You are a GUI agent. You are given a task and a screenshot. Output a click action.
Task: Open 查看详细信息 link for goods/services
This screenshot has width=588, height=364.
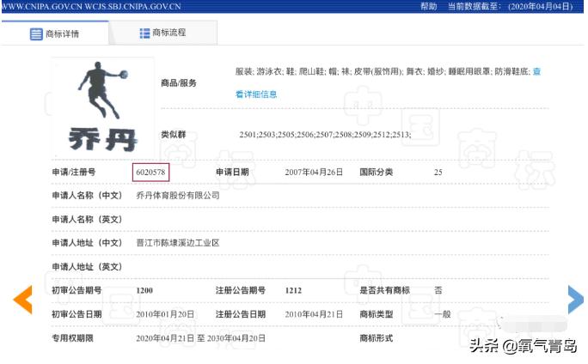256,94
